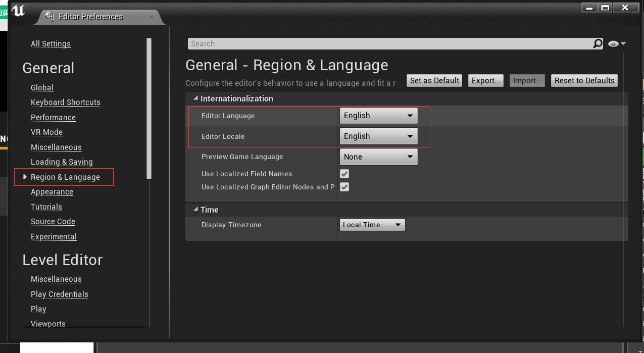Screen dimensions: 644x353
Task: Toggle Use Localized Graph Editor Nodes checkbox
Action: click(x=344, y=187)
